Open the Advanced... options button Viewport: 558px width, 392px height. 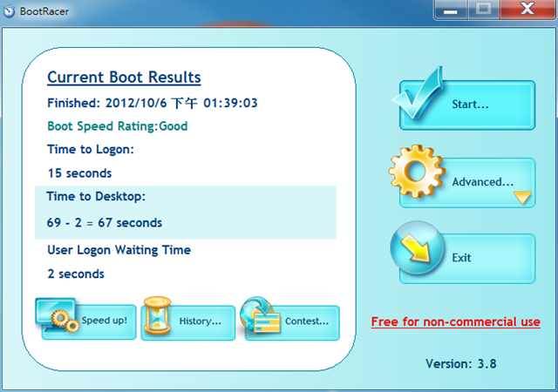[467, 182]
